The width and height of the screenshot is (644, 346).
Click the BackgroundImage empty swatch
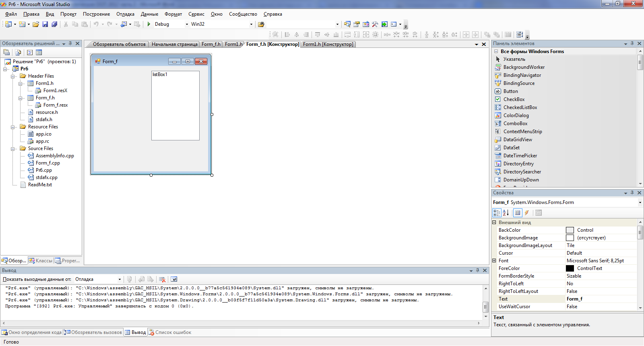pos(570,238)
